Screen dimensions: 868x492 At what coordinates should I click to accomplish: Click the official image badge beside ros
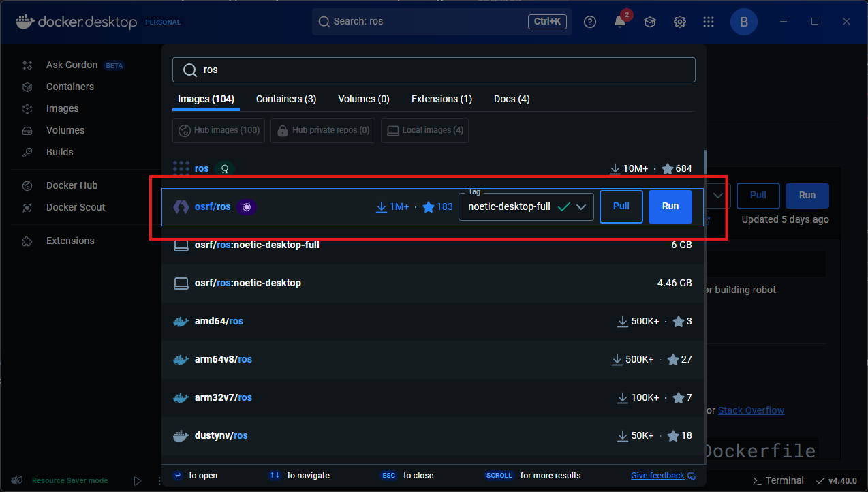pyautogui.click(x=225, y=168)
